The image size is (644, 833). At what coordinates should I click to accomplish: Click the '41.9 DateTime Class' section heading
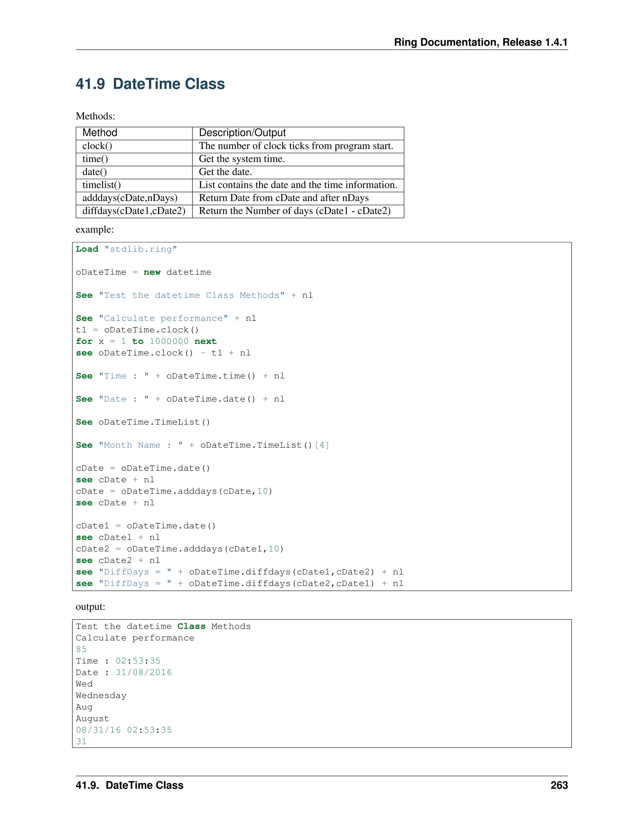[150, 84]
